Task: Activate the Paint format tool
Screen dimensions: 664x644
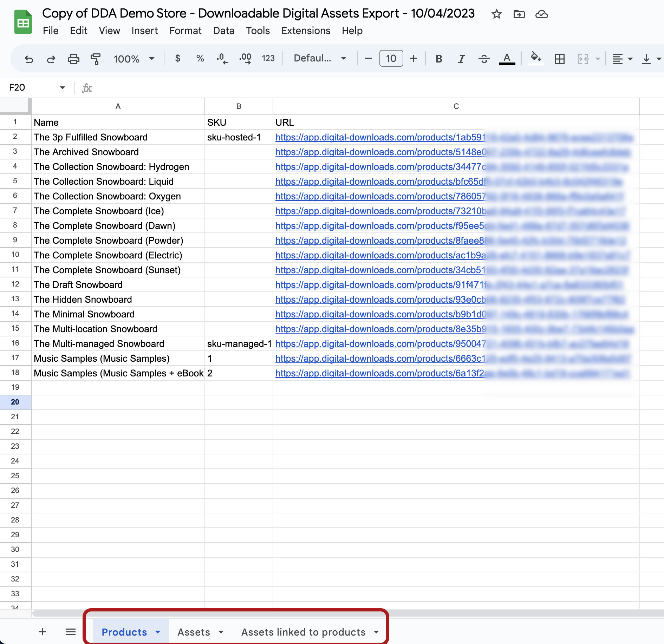Action: pos(96,59)
